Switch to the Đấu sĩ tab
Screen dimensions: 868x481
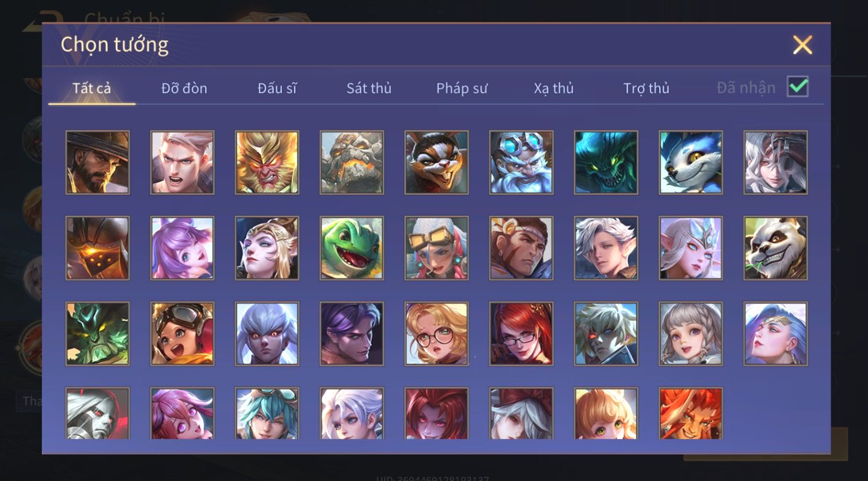(277, 88)
